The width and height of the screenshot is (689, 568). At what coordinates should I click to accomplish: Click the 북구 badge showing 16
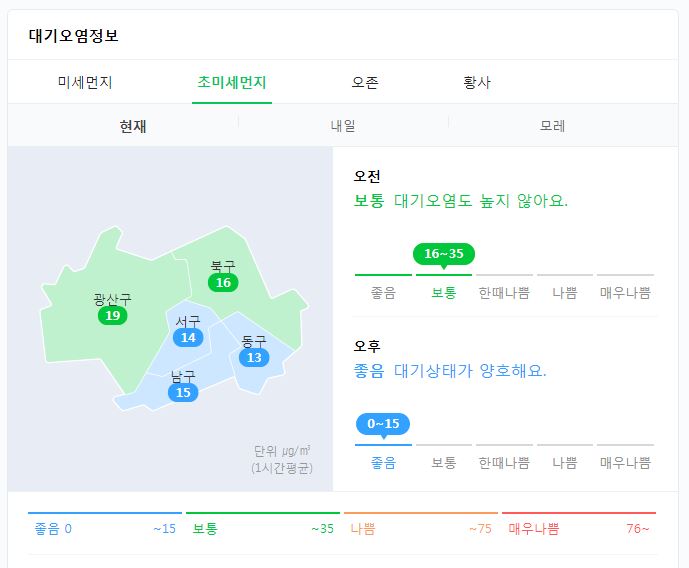[223, 282]
